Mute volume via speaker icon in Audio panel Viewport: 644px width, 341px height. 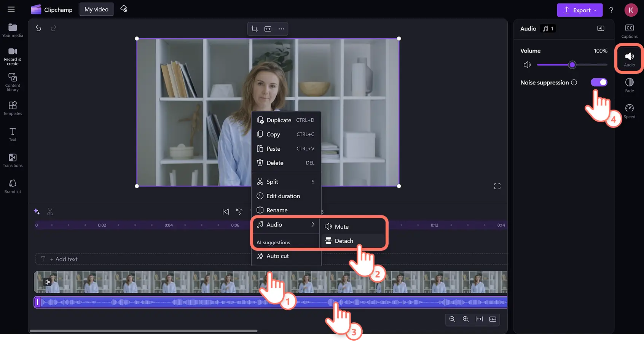point(527,65)
